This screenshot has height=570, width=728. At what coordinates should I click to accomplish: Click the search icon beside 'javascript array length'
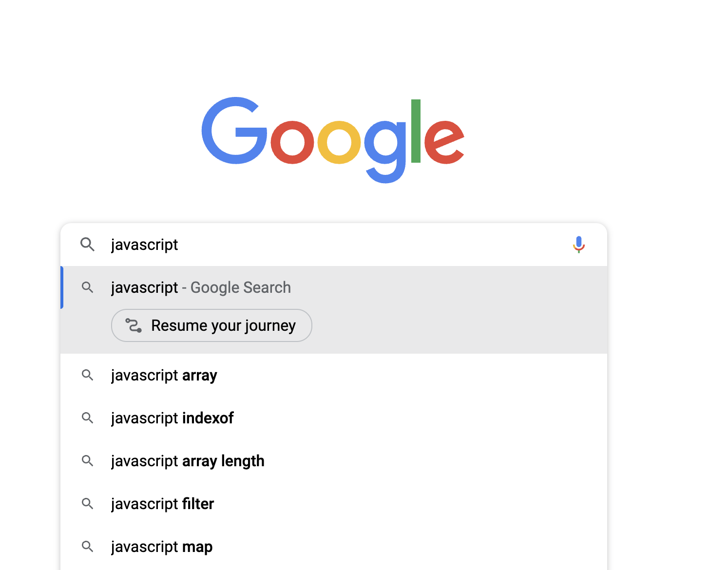click(x=88, y=461)
